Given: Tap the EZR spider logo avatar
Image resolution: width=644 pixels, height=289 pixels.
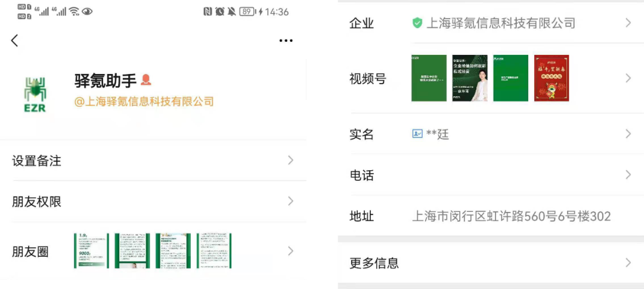Looking at the screenshot, I should click(35, 93).
